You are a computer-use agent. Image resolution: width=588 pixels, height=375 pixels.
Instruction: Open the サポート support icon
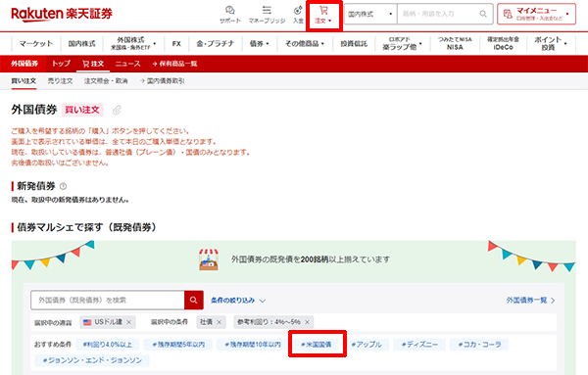tap(230, 15)
